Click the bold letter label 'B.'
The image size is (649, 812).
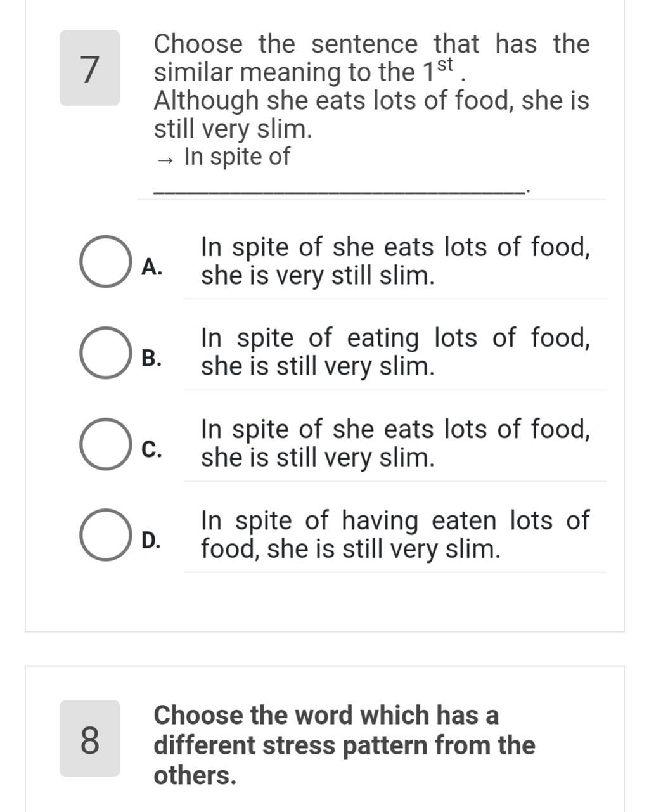(x=152, y=358)
